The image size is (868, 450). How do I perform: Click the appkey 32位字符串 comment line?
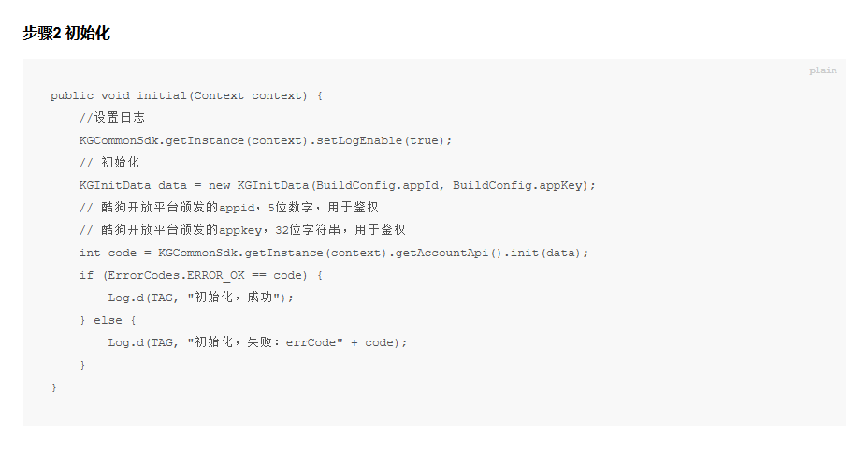(x=242, y=230)
